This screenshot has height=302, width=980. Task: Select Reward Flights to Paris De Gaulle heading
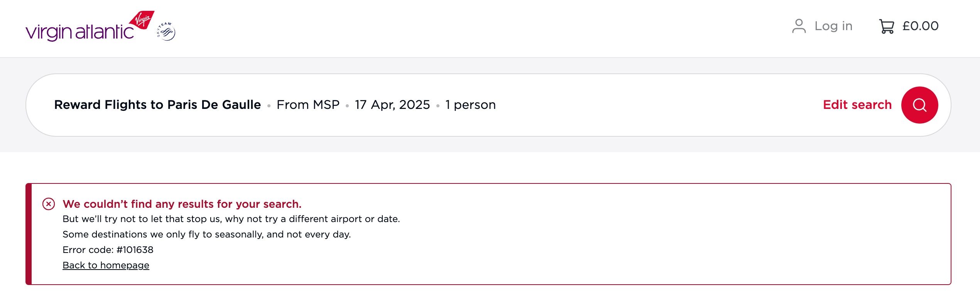(x=157, y=104)
